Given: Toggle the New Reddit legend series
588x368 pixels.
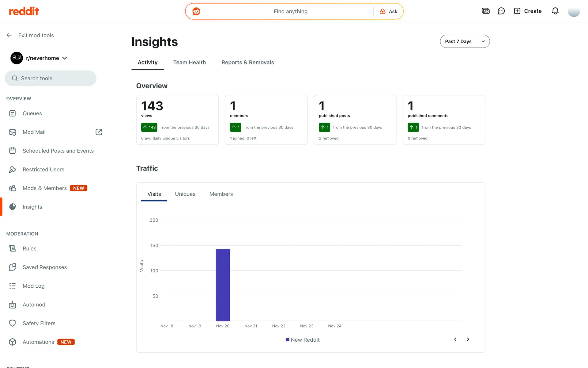Looking at the screenshot, I should coord(303,340).
